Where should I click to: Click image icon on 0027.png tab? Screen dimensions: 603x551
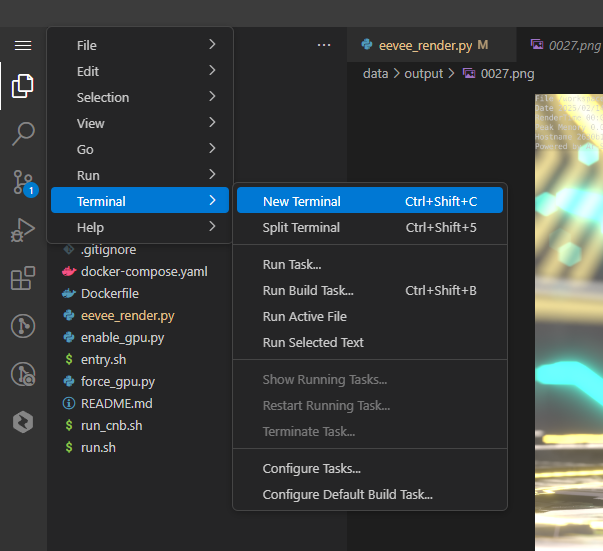pos(537,45)
